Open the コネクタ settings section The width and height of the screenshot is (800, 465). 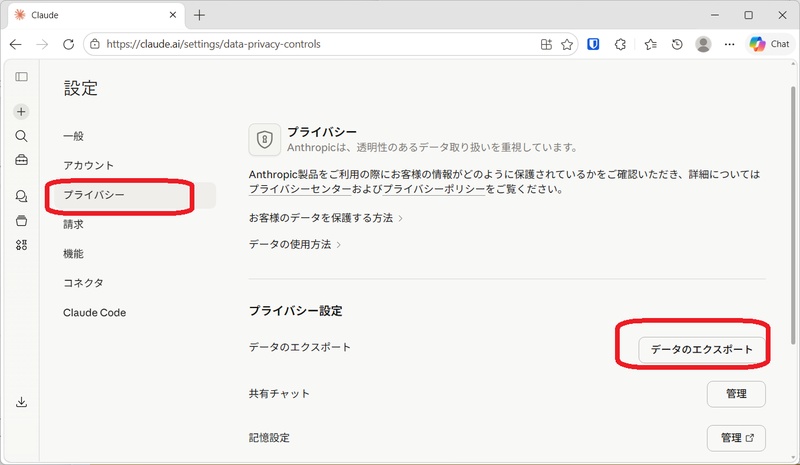[x=83, y=283]
